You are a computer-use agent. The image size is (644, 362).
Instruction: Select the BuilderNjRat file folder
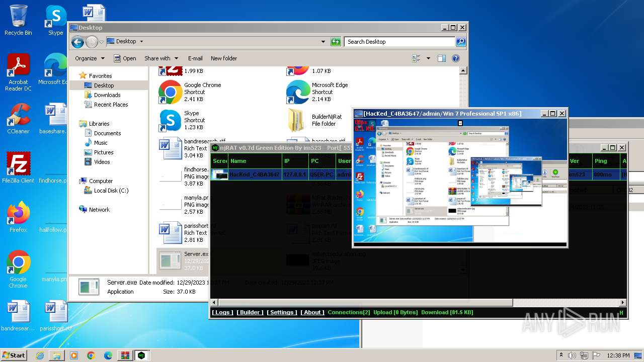click(314, 120)
